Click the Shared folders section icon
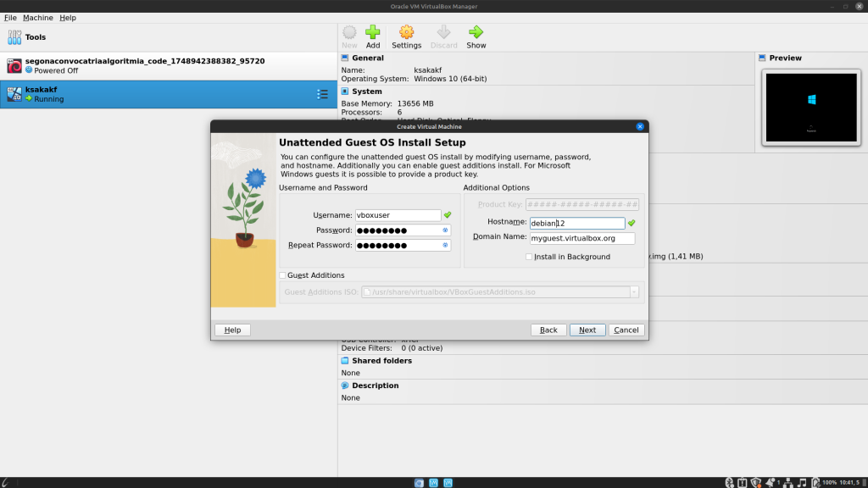Image resolution: width=868 pixels, height=488 pixels. point(345,361)
